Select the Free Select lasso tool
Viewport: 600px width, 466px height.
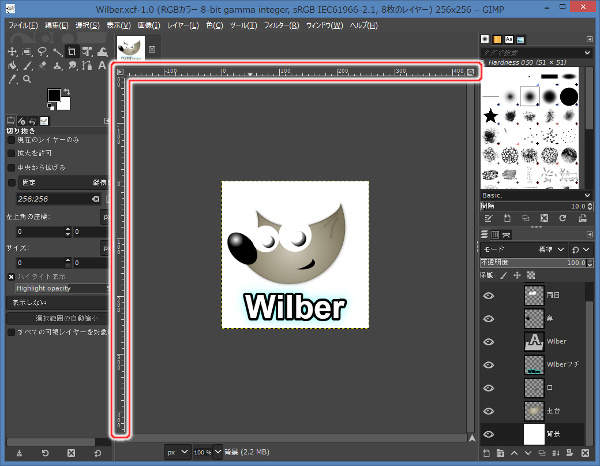pyautogui.click(x=43, y=50)
